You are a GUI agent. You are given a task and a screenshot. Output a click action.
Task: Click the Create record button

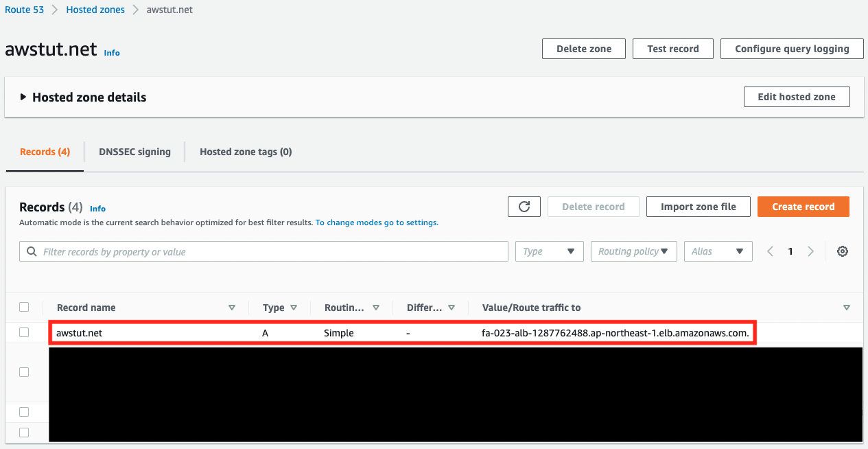point(803,207)
